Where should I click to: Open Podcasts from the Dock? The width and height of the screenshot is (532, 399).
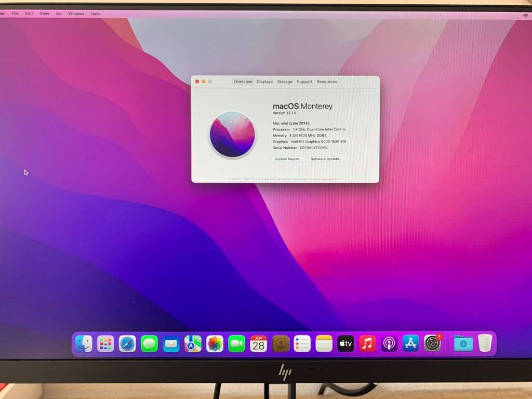pos(389,343)
